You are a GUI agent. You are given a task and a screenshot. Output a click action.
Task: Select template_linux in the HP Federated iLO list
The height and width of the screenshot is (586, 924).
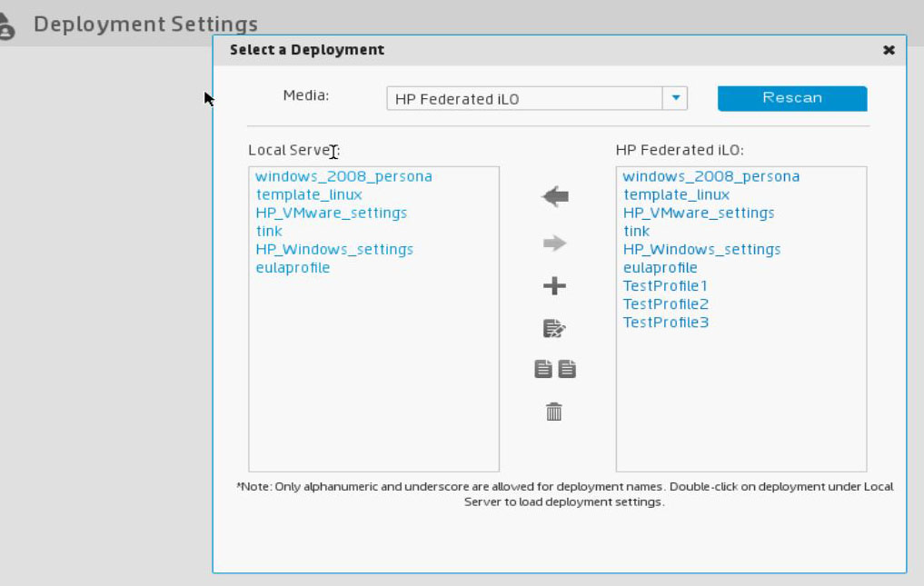tap(677, 194)
